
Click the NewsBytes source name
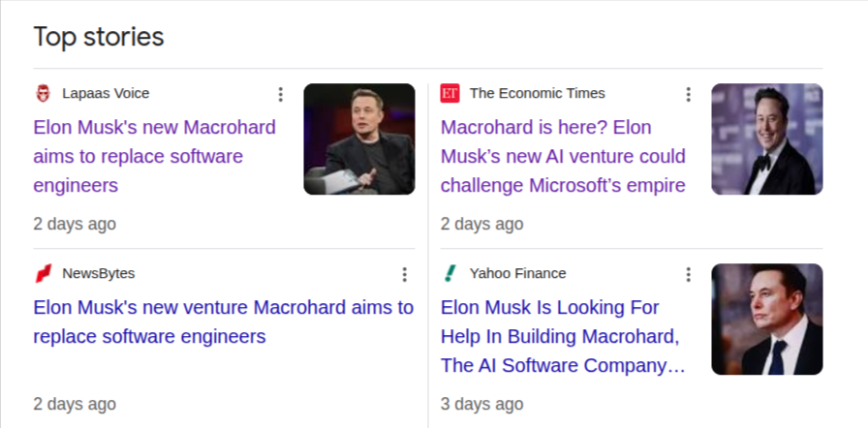[98, 274]
